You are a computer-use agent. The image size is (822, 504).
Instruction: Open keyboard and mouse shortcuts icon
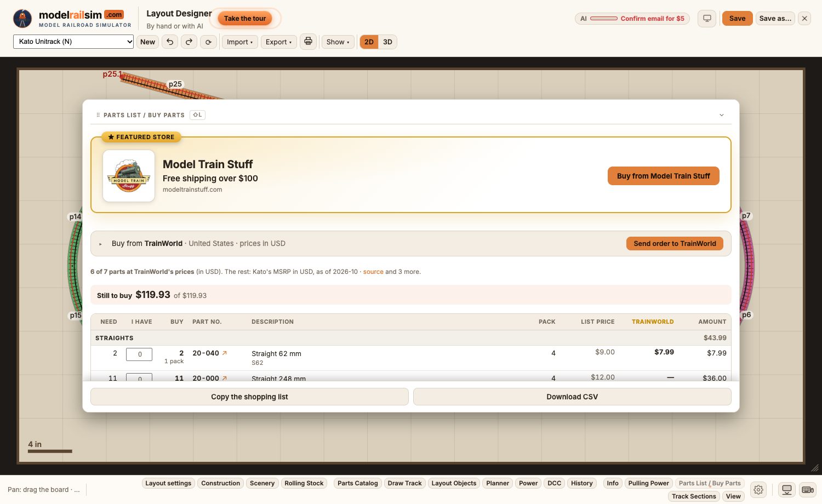[808, 490]
